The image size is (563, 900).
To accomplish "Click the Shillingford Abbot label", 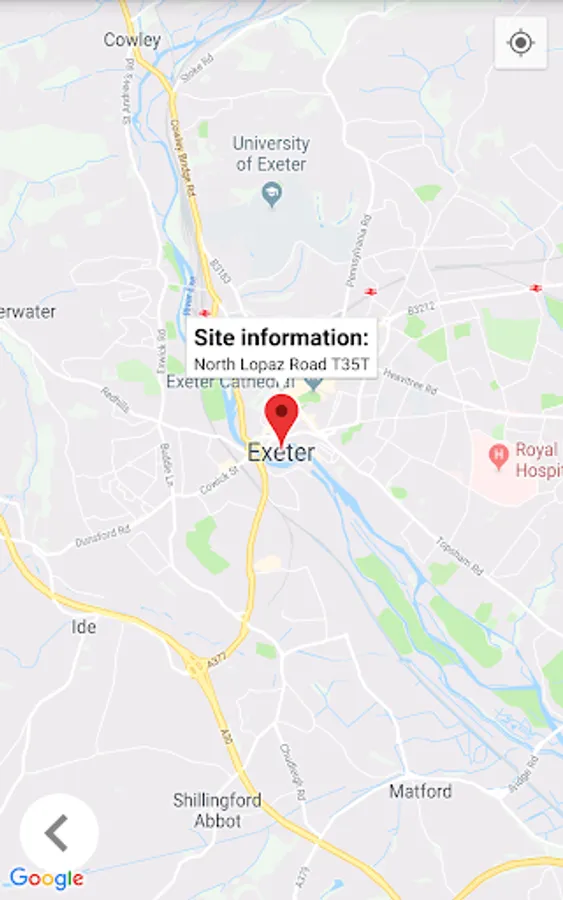I will click(x=217, y=810).
